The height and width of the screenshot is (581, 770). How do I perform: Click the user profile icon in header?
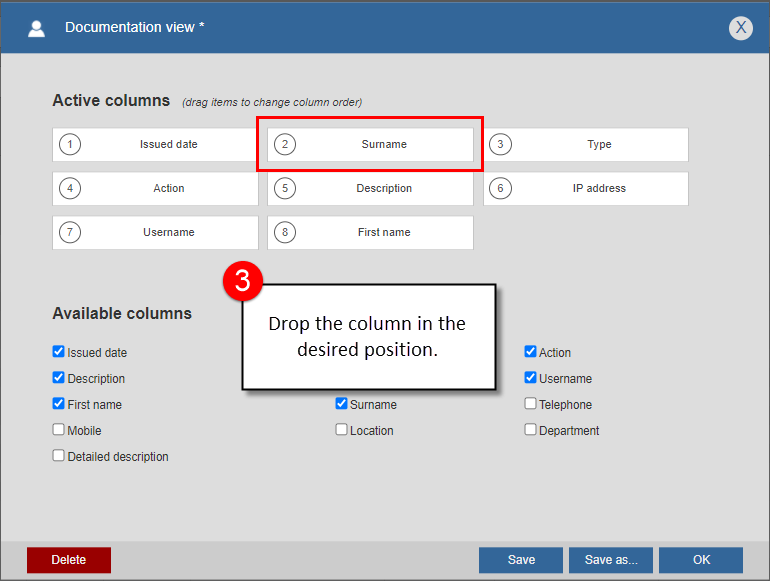(36, 28)
